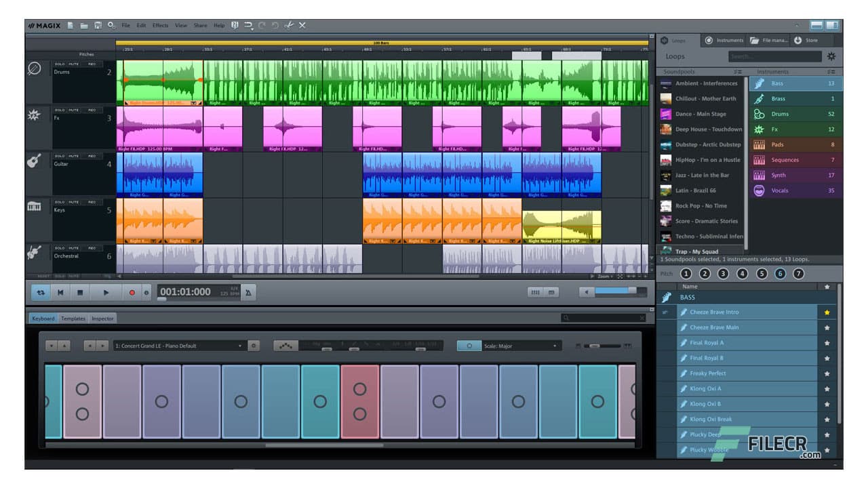Viewport: 868px width, 488px height.
Task: Favorite the Cheeze Brave Main loop star
Action: click(826, 327)
